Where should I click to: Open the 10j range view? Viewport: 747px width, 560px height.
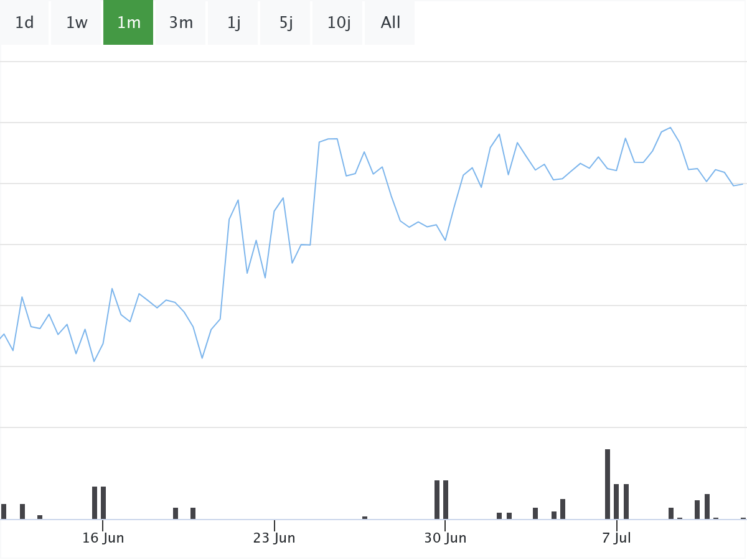(338, 23)
